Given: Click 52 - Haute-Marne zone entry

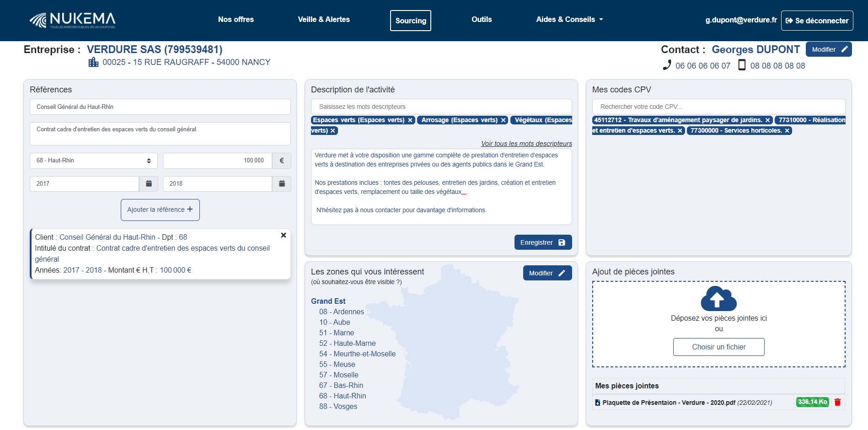Looking at the screenshot, I should pyautogui.click(x=348, y=344).
